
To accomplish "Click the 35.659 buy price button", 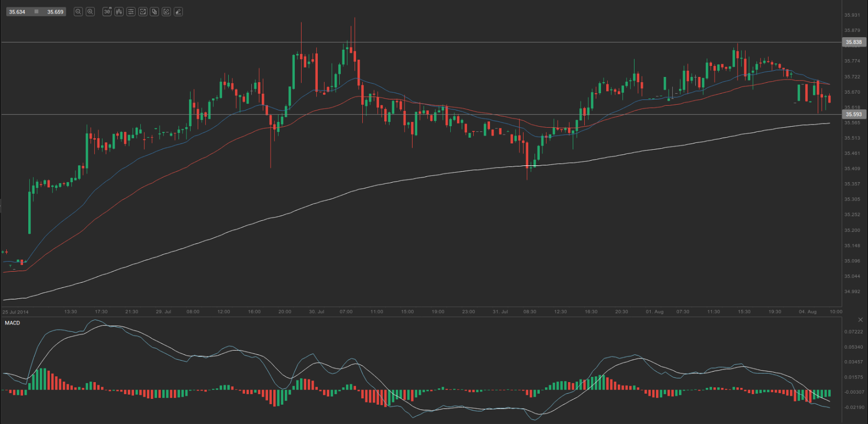I will 55,12.
